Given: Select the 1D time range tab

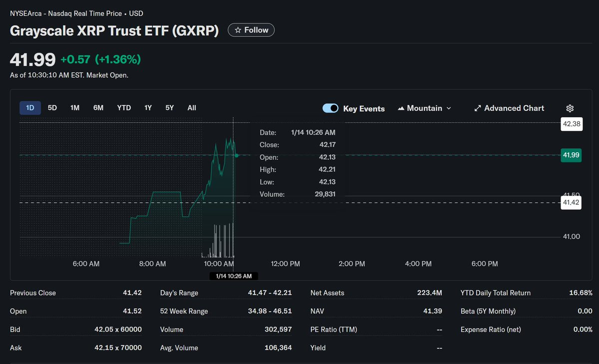Looking at the screenshot, I should (30, 108).
